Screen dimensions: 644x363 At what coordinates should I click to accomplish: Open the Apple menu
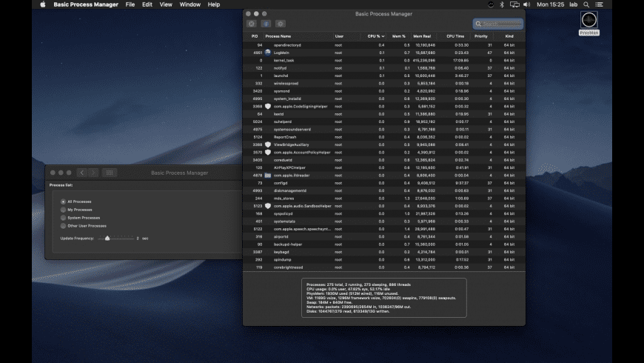click(x=43, y=4)
